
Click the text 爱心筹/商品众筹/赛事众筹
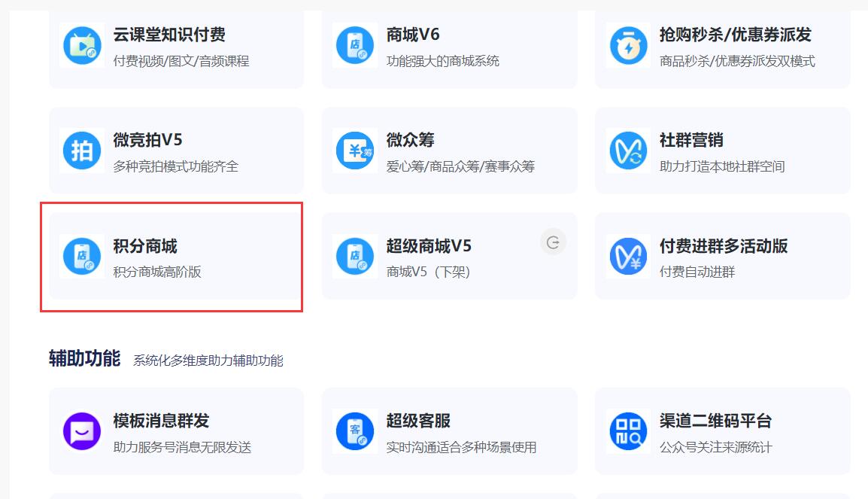point(460,166)
